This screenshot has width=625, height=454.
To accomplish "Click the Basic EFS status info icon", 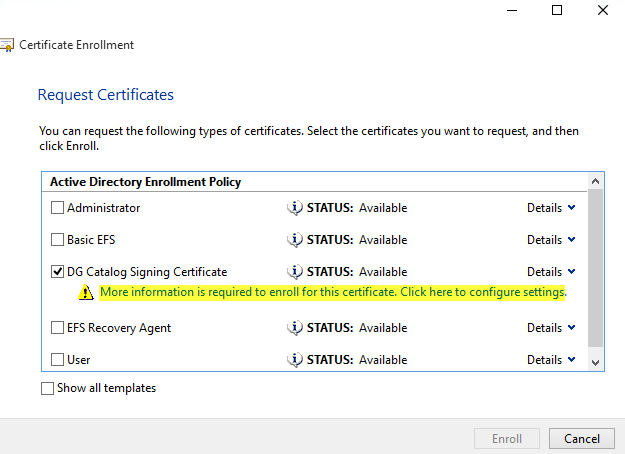I will click(x=295, y=240).
